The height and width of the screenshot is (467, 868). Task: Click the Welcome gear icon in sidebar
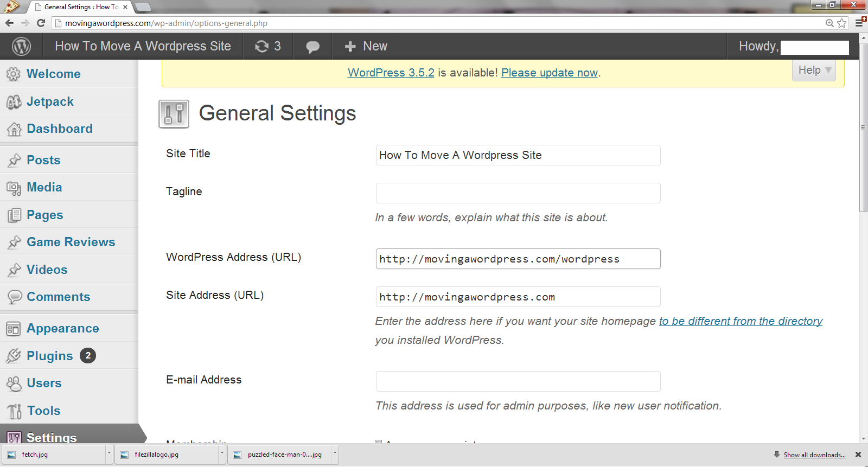click(x=14, y=74)
